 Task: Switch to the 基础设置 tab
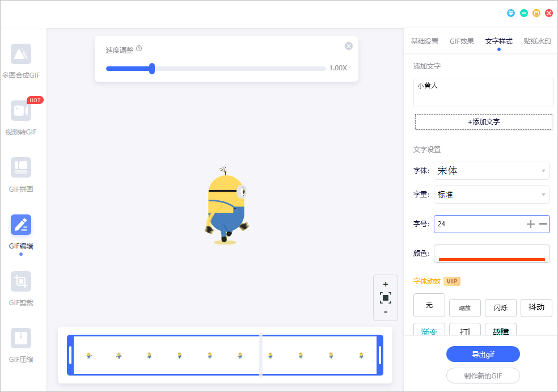425,41
